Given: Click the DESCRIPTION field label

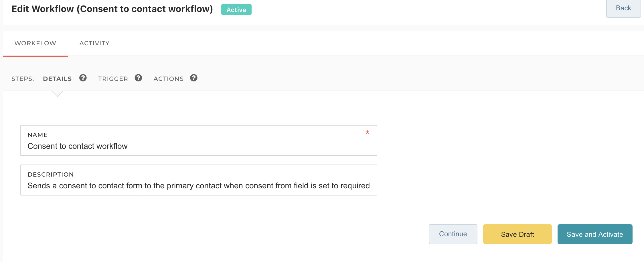Looking at the screenshot, I should [x=51, y=175].
